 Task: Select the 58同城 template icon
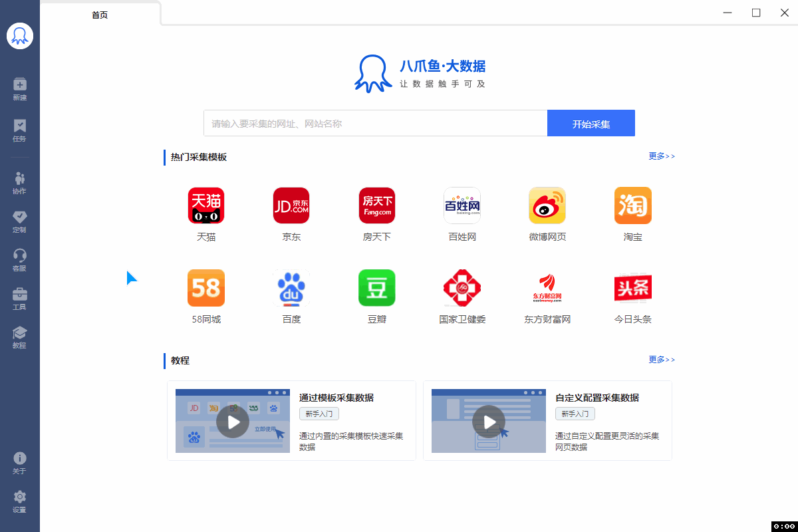coord(206,288)
